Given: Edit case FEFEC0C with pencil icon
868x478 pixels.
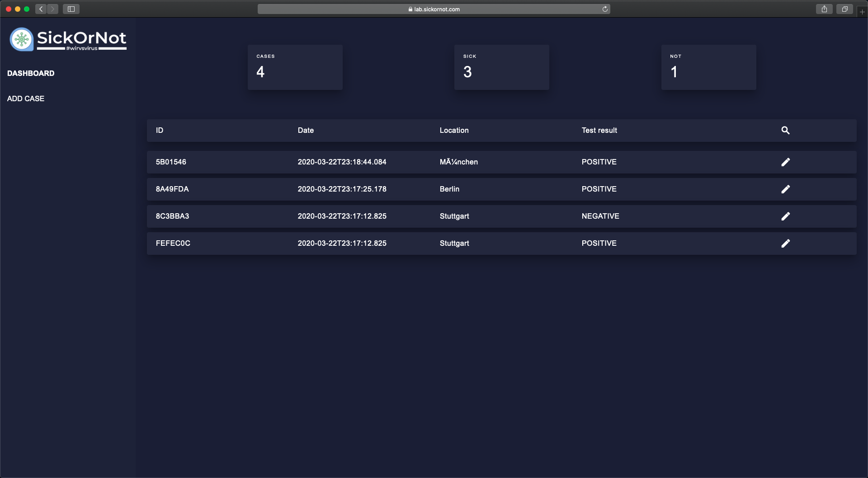Looking at the screenshot, I should [x=785, y=243].
